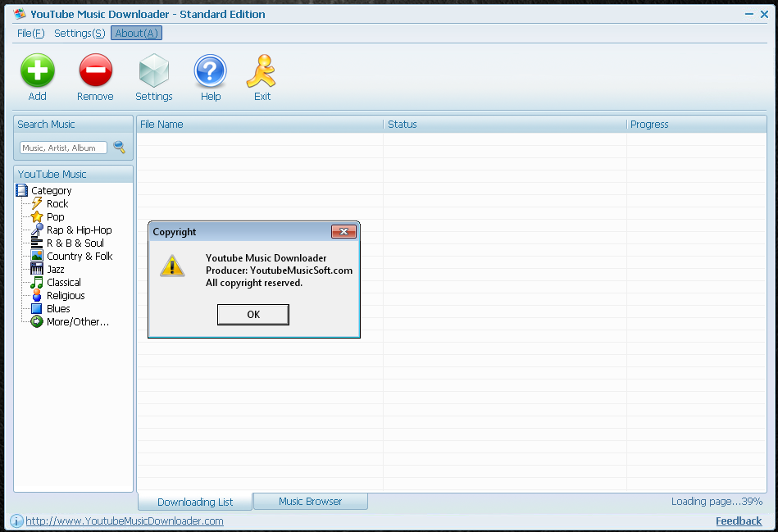Click the Religious figure icon
Screen dimensions: 778x532
[37, 295]
